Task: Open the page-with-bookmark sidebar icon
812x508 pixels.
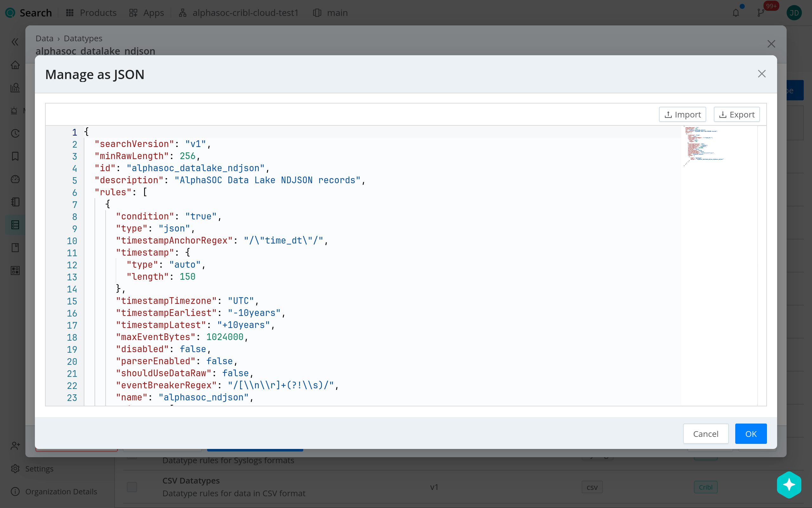Action: click(x=15, y=248)
